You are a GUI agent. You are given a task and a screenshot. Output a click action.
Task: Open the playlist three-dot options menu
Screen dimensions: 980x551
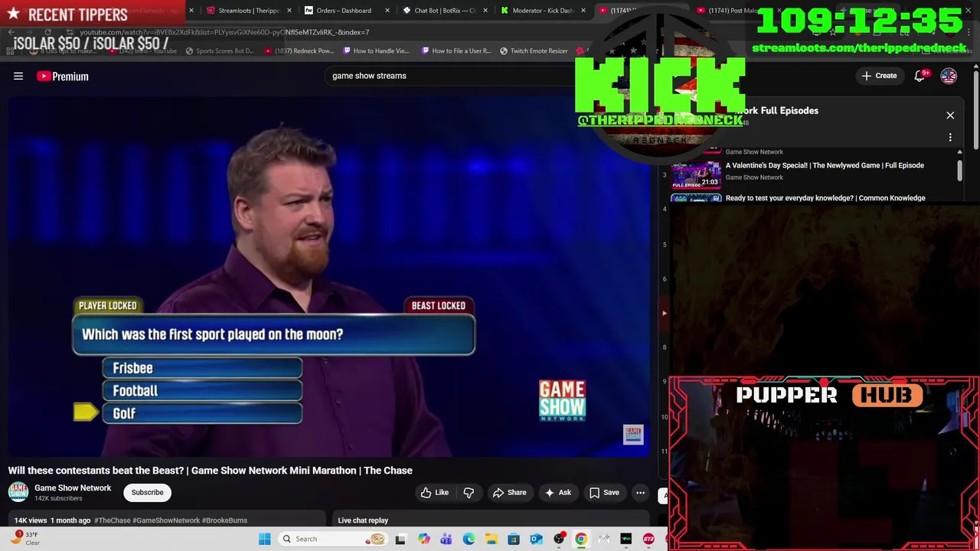(x=950, y=138)
